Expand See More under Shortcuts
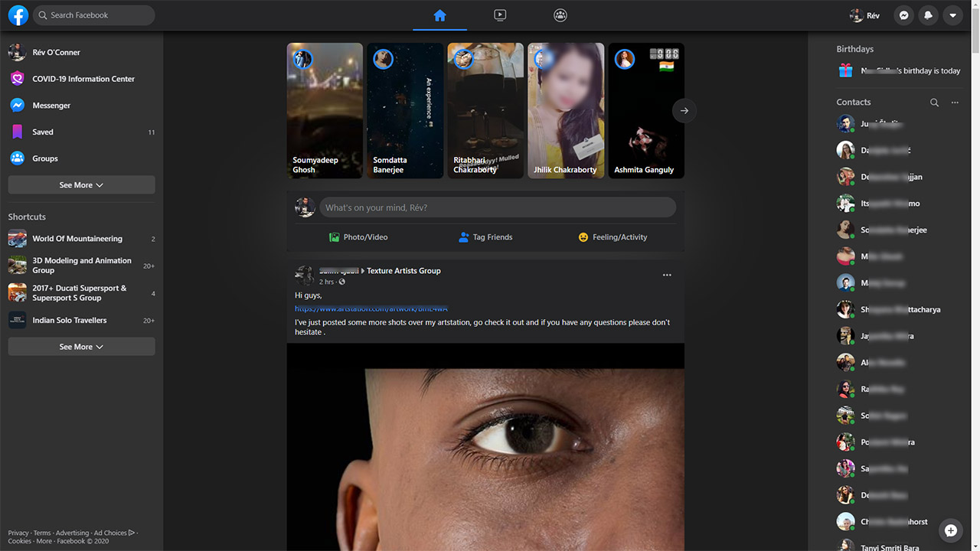 (x=80, y=347)
